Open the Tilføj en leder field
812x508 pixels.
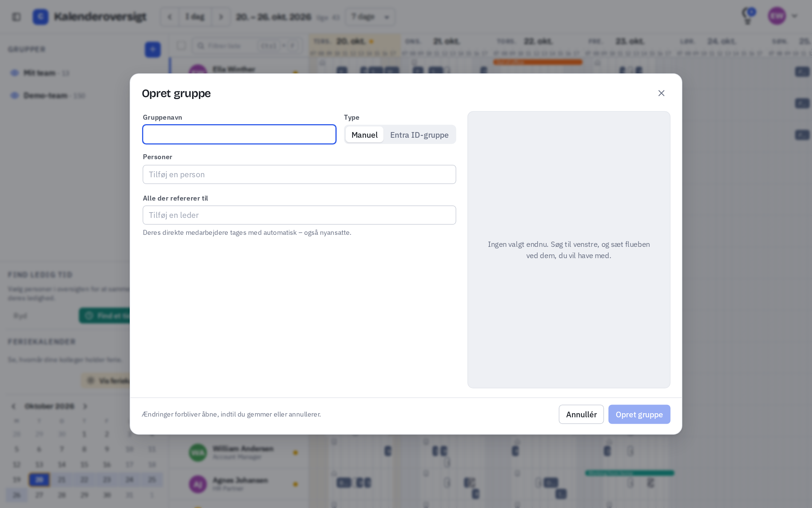299,215
